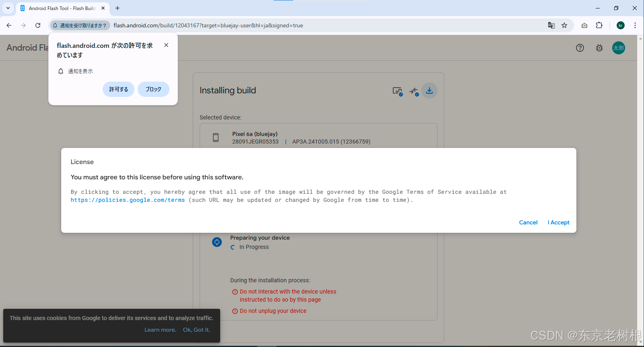
Task: Click the download build icon
Action: (429, 90)
